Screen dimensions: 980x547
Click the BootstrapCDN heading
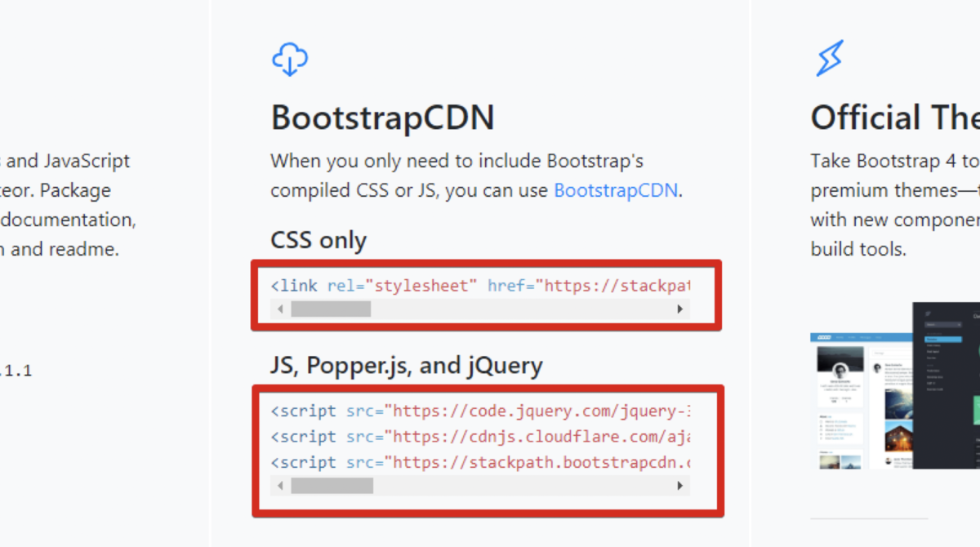[383, 118]
